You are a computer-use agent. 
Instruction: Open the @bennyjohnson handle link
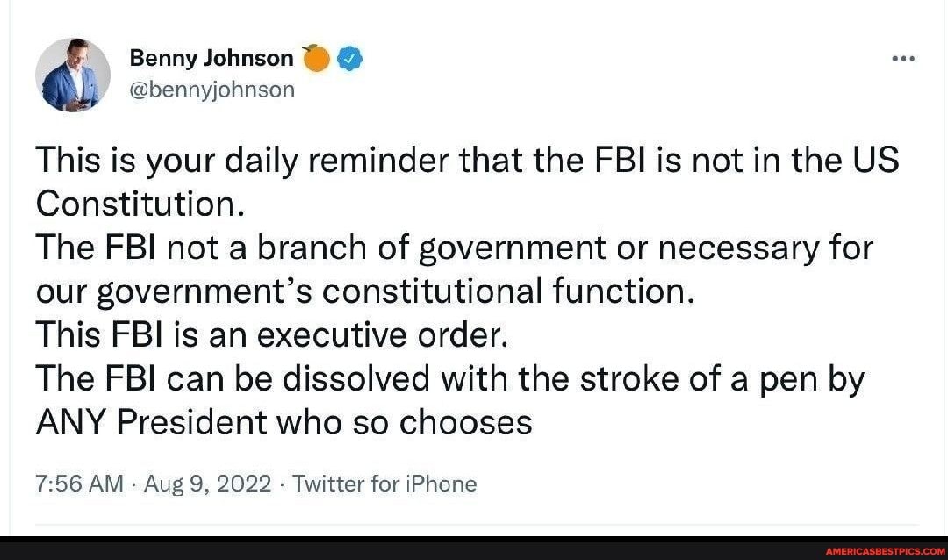click(212, 89)
